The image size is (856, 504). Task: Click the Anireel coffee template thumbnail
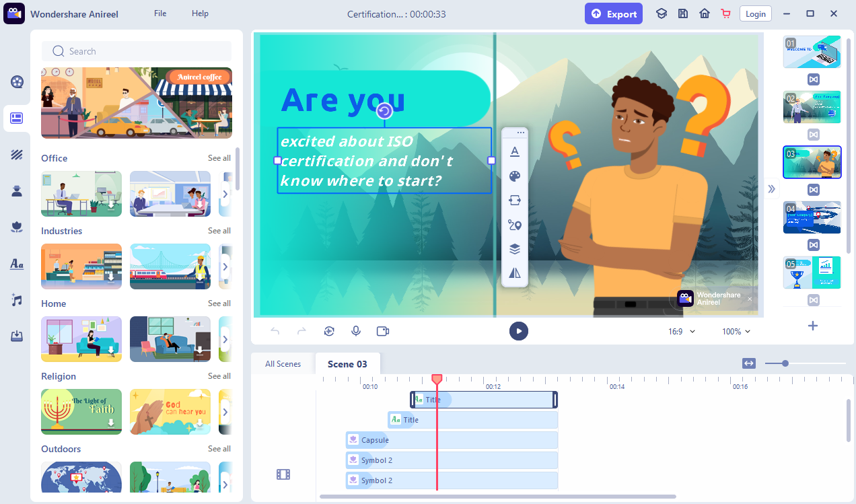click(x=137, y=102)
